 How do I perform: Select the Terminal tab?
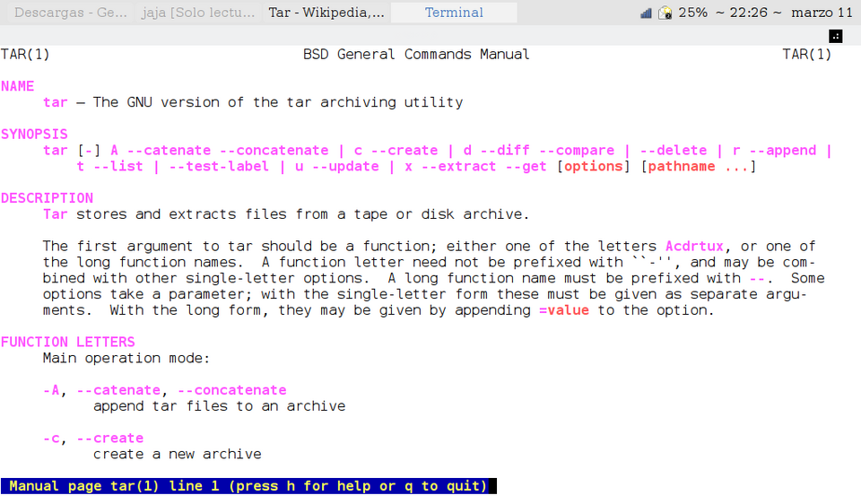tap(454, 13)
